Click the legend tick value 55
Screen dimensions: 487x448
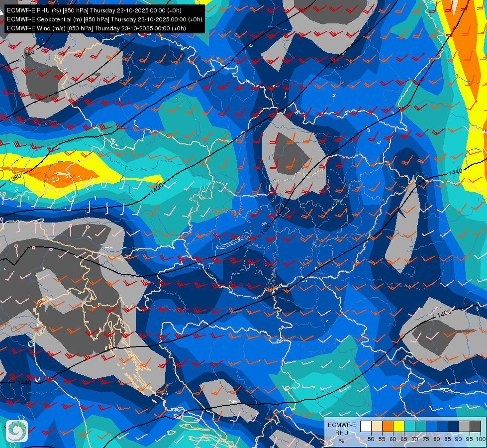click(x=382, y=439)
